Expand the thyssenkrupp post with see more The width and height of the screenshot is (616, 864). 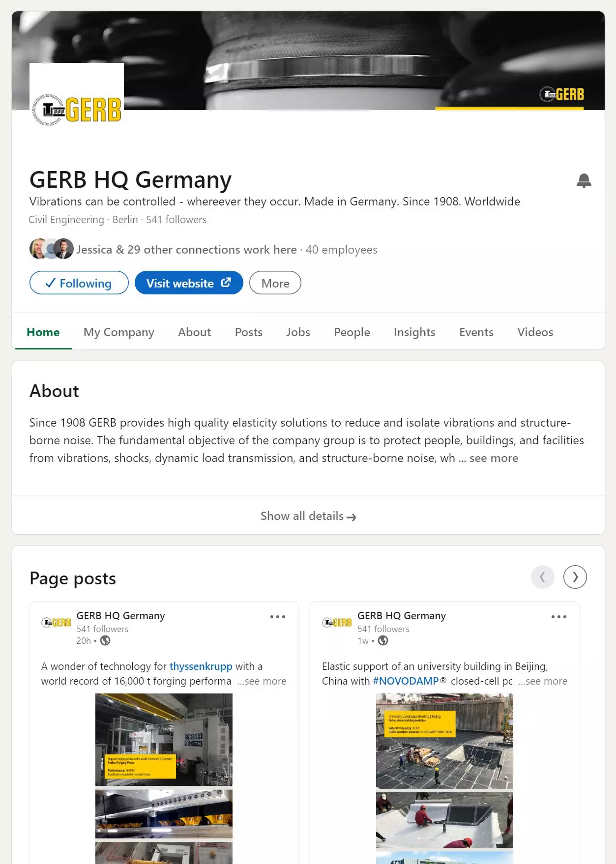tap(262, 681)
